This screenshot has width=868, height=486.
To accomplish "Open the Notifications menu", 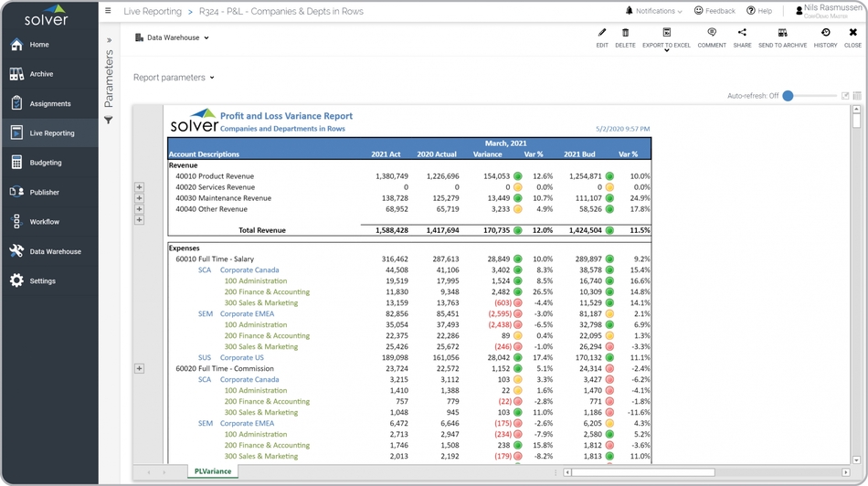I will 653,11.
